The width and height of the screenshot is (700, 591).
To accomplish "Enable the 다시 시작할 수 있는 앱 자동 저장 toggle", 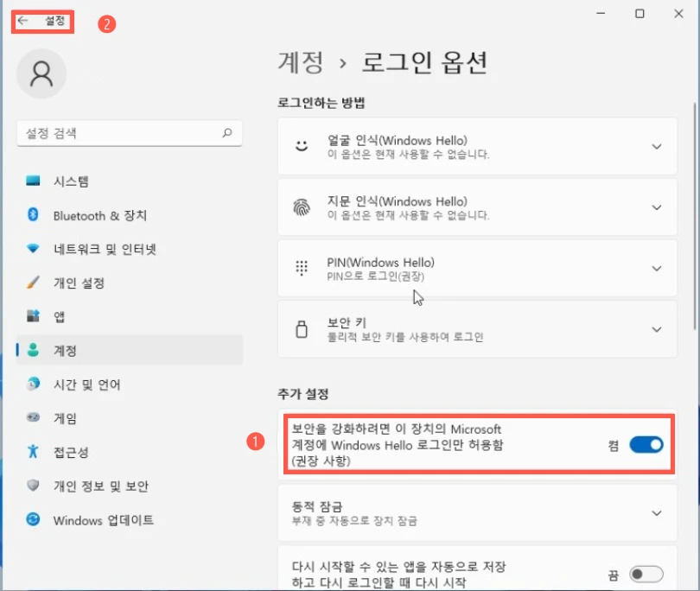I will 646,574.
